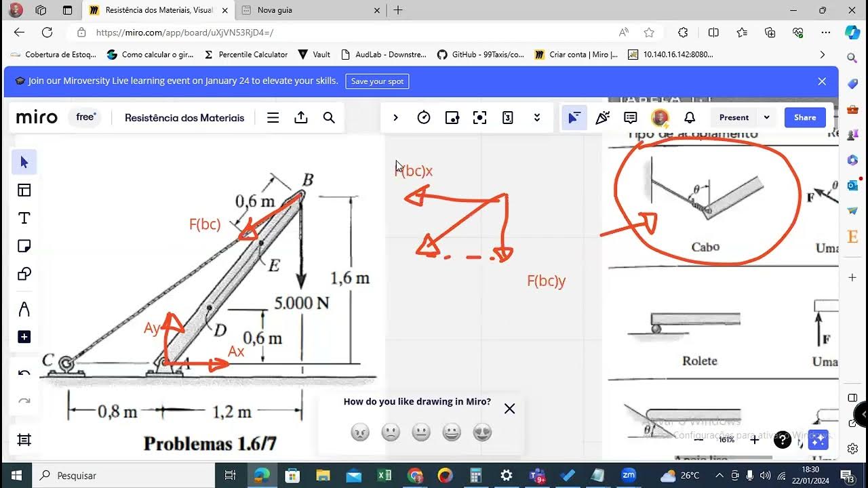This screenshot has width=868, height=488.
Task: Open Microsoft Teams from the taskbar
Action: tap(537, 475)
